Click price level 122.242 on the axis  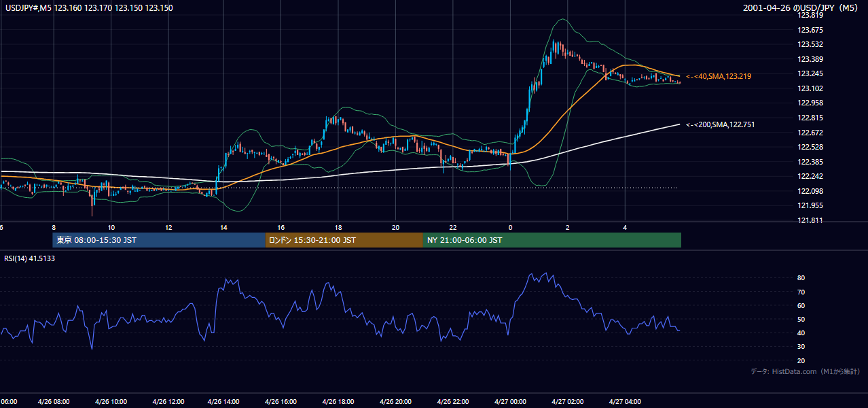click(x=810, y=176)
